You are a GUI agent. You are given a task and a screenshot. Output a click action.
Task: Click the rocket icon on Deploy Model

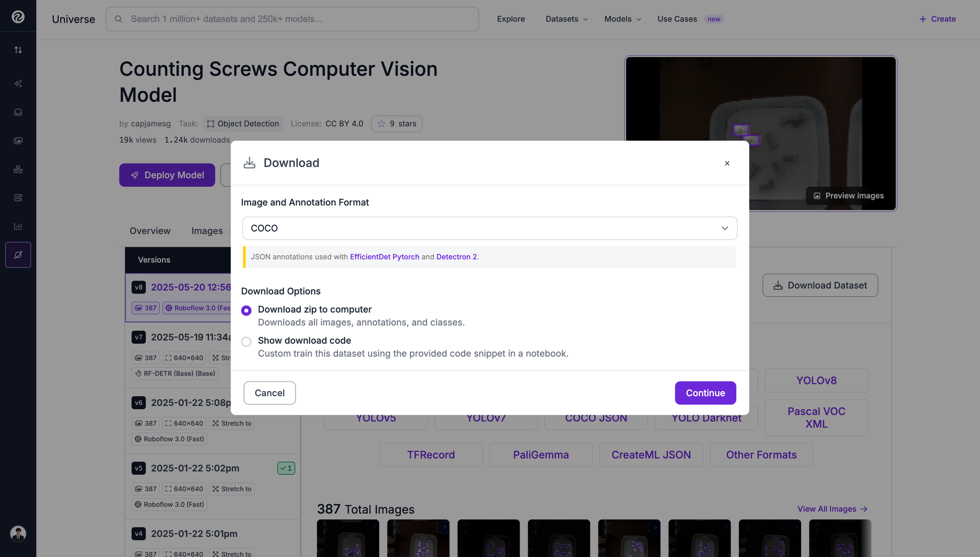pyautogui.click(x=135, y=175)
